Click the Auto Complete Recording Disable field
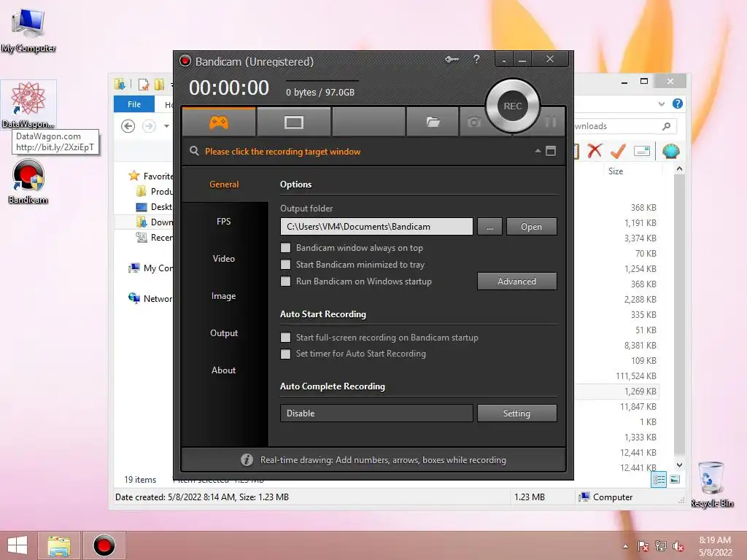The height and width of the screenshot is (560, 747). click(x=376, y=413)
